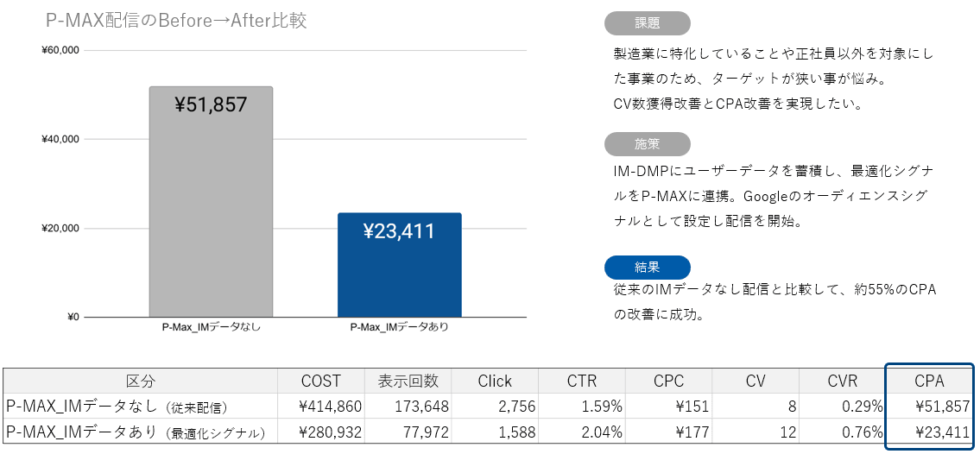The image size is (980, 454).
Task: Select the COST column header
Action: (x=320, y=381)
